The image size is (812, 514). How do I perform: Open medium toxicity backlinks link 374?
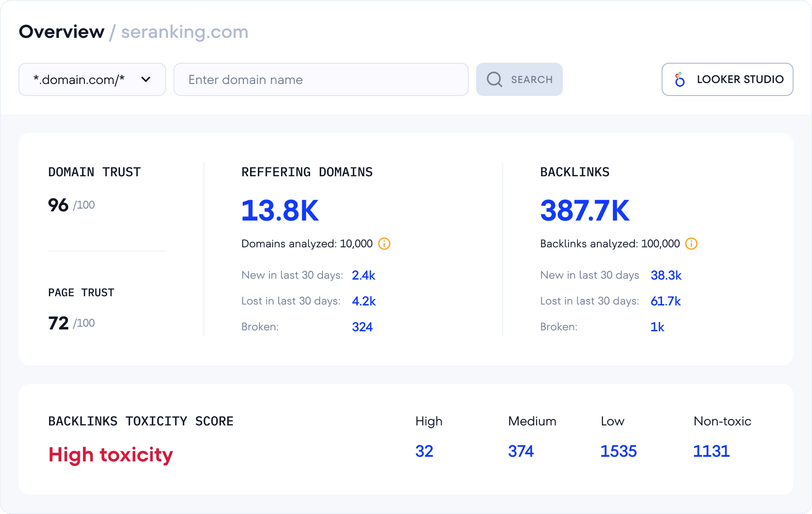(x=521, y=451)
